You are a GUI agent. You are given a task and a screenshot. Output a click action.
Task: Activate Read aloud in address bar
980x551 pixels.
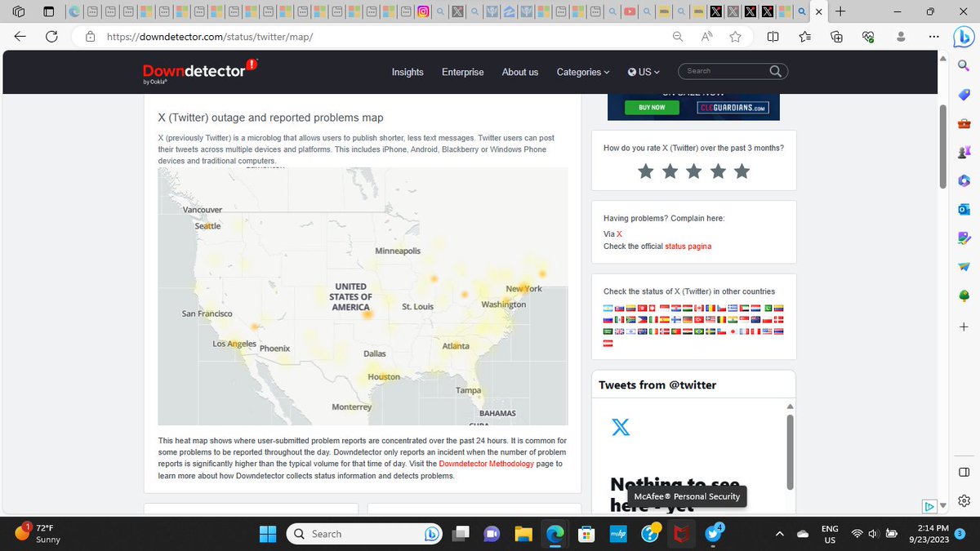706,37
